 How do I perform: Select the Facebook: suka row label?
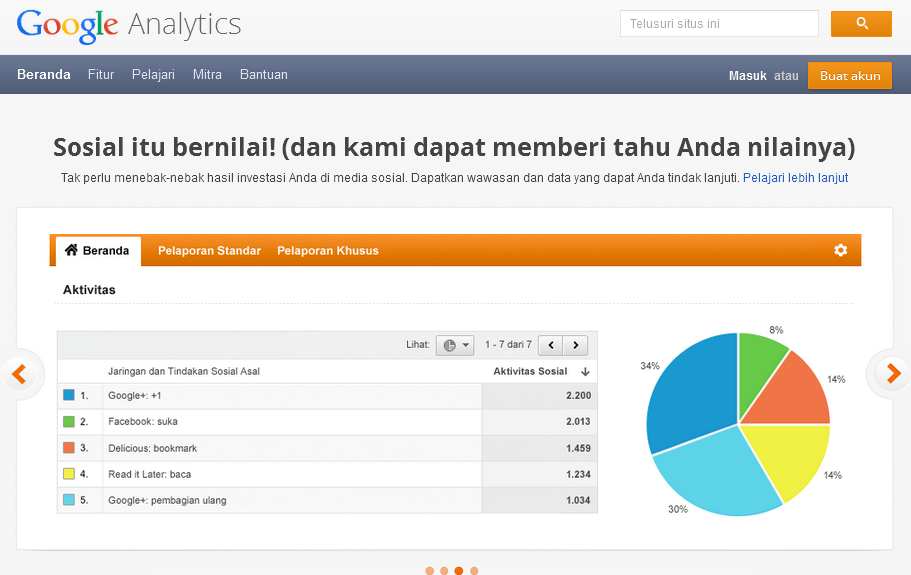coord(143,422)
